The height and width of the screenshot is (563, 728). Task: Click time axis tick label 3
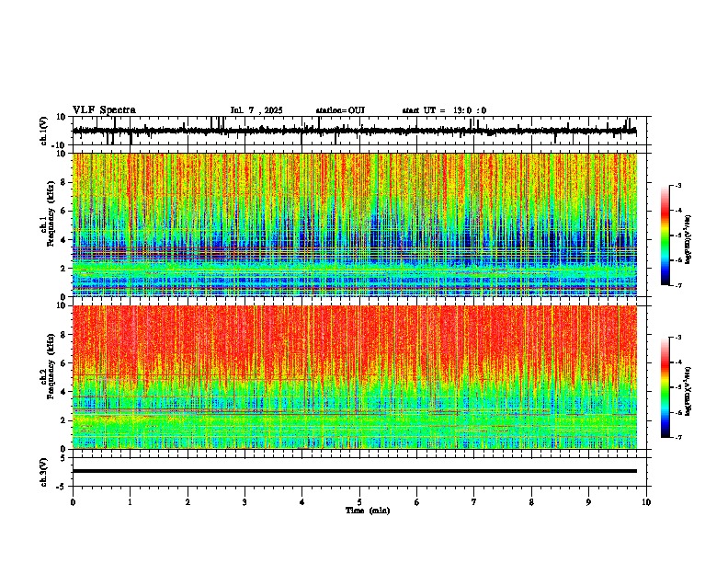(245, 502)
